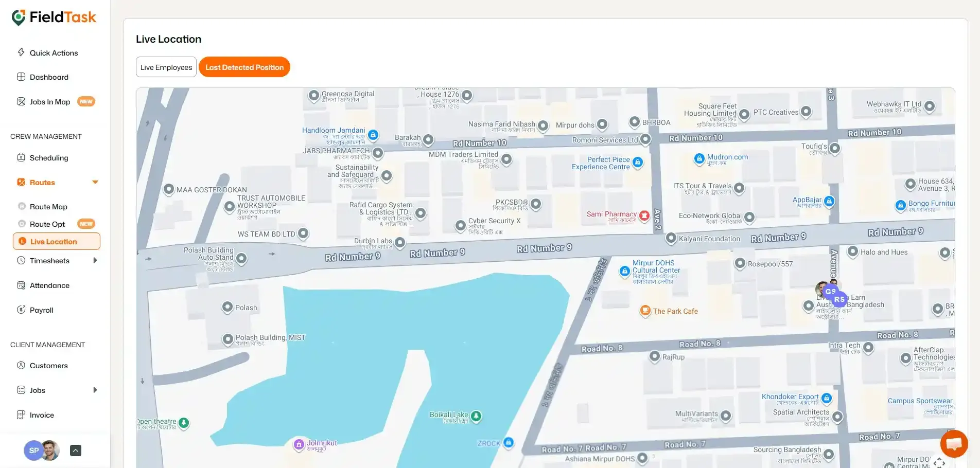This screenshot has height=468, width=980.
Task: Click the Bongo Furniture shop pin
Action: [900, 205]
